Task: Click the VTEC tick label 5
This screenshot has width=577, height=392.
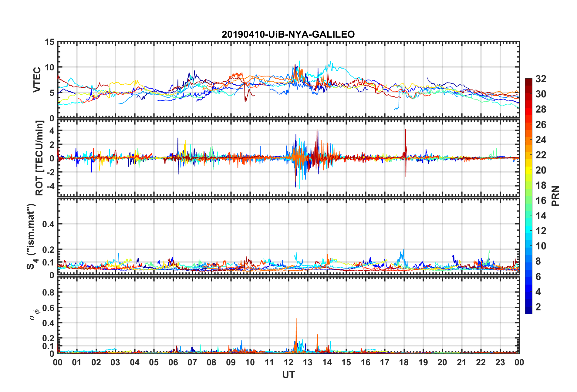Action: (52, 93)
